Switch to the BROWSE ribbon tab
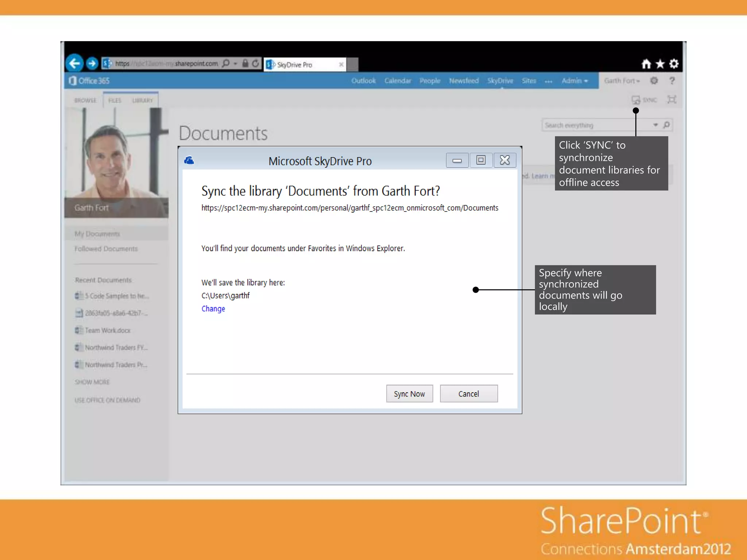The height and width of the screenshot is (560, 747). point(85,100)
